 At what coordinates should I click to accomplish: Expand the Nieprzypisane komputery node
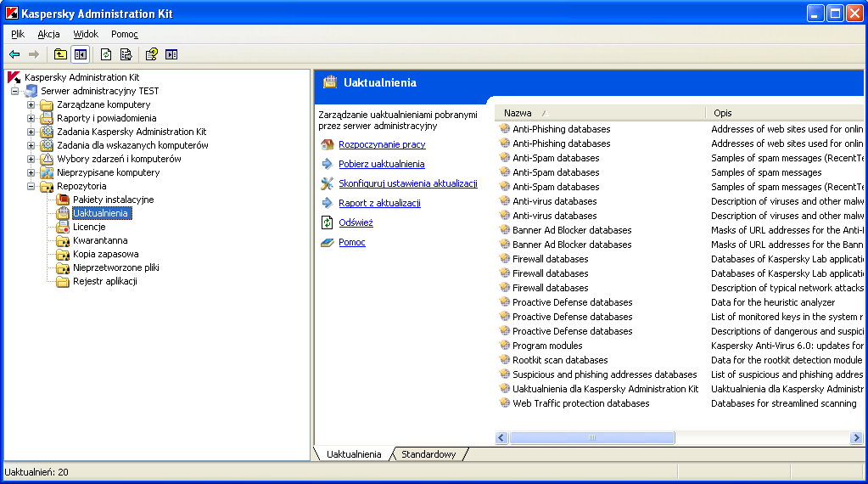click(31, 172)
